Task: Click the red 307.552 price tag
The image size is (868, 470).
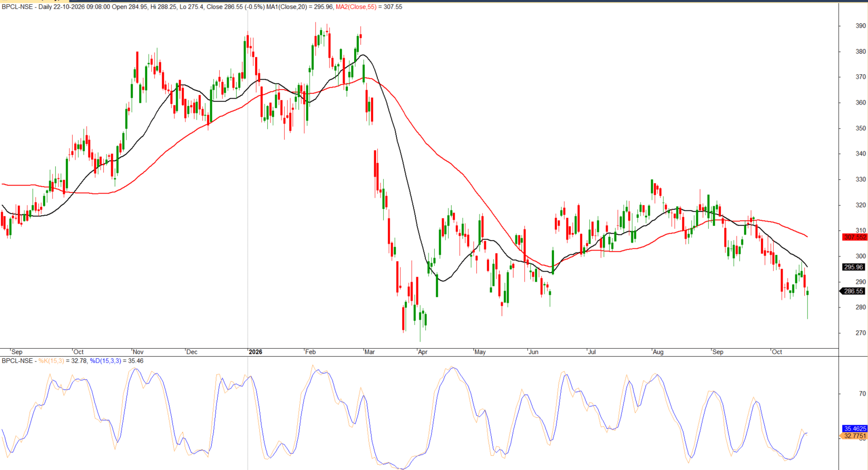Action: (x=855, y=237)
